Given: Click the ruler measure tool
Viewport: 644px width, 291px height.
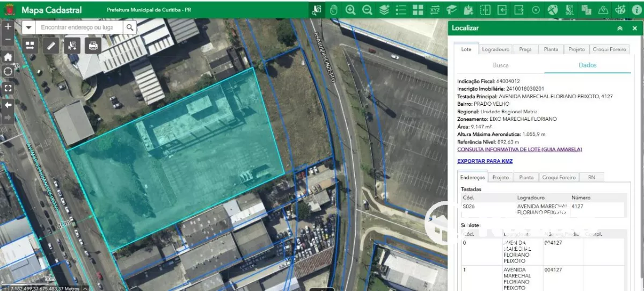Looking at the screenshot, I should [x=51, y=46].
